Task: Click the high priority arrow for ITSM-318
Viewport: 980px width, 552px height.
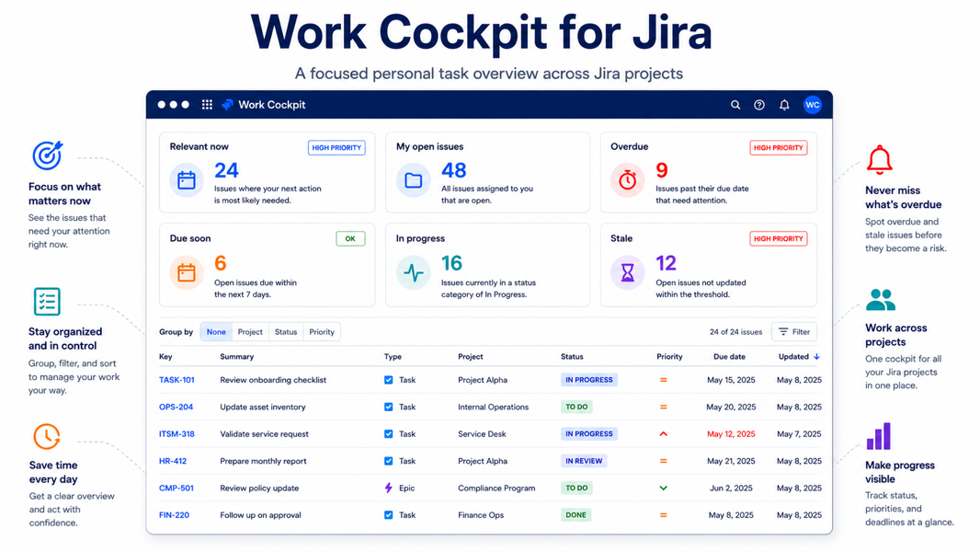Action: point(663,434)
